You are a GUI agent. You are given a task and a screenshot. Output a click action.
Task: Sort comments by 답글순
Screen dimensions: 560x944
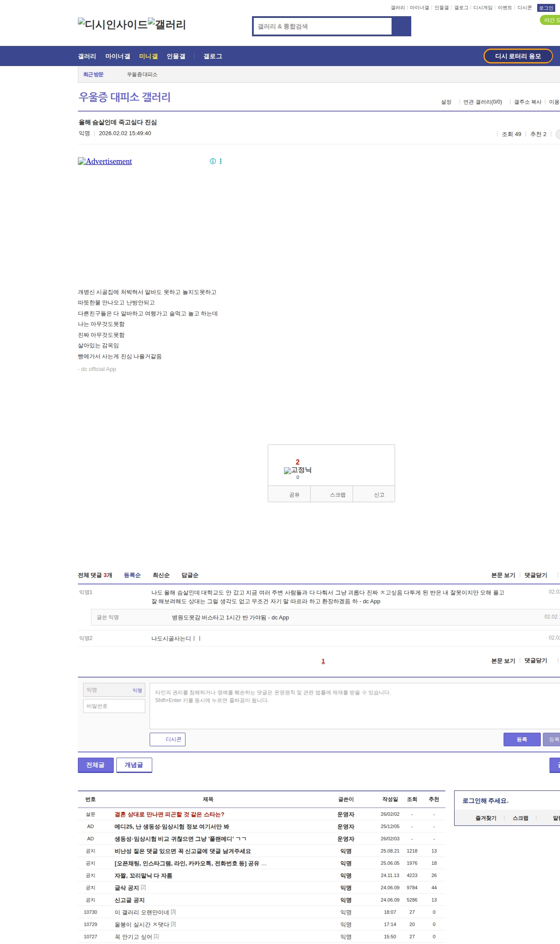(x=190, y=575)
